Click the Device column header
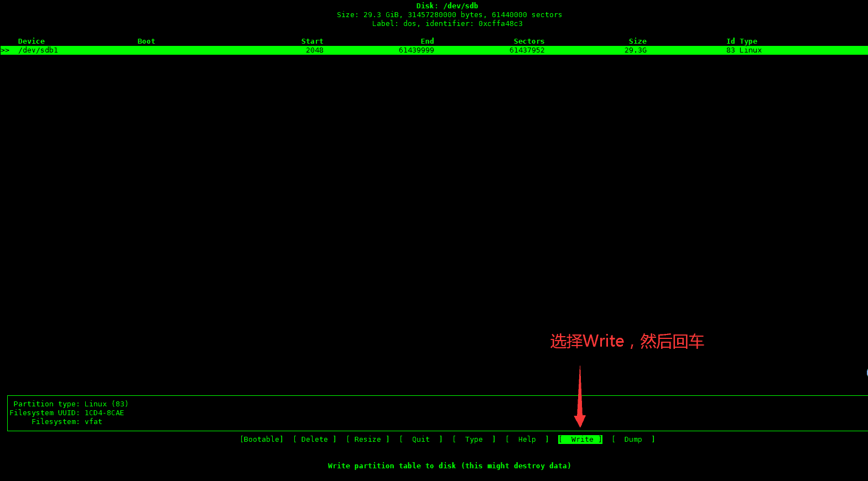The width and height of the screenshot is (868, 481). point(32,41)
